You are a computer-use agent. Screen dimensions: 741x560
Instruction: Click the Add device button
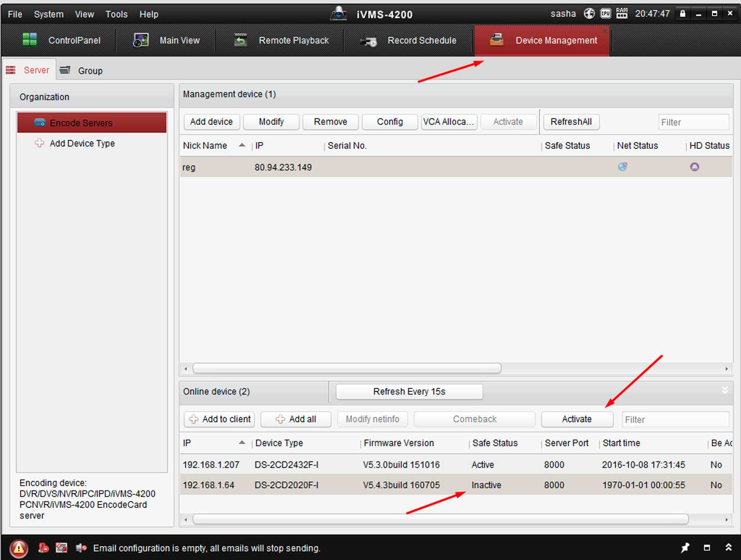coord(212,122)
